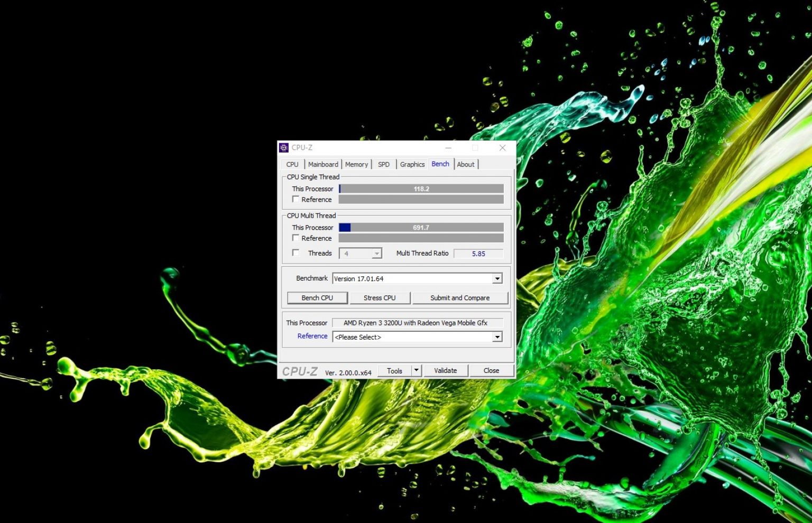Start benchmark with Bench CPU button
Image resolution: width=812 pixels, height=523 pixels.
(317, 298)
